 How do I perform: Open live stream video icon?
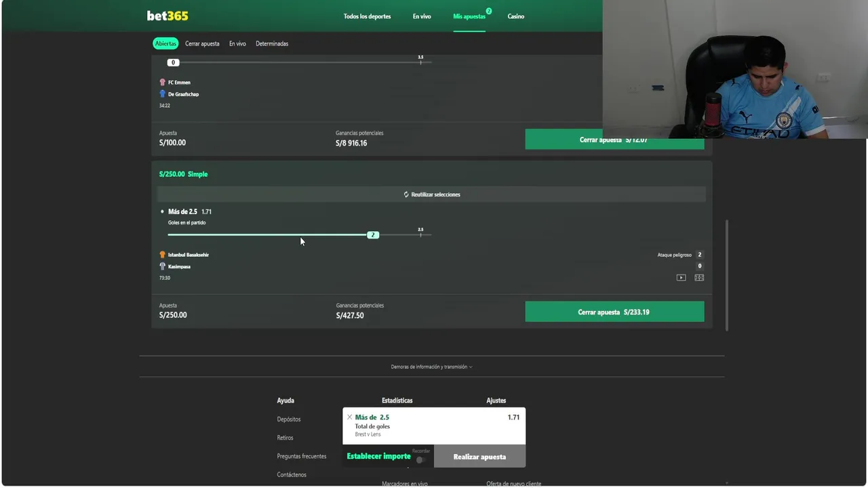pos(681,277)
